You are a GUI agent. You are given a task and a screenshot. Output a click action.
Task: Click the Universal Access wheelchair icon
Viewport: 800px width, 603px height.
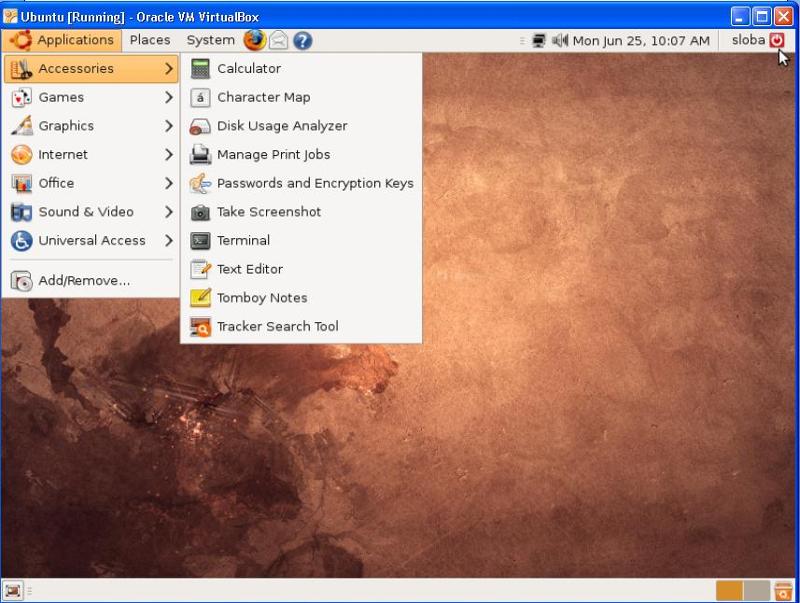(x=21, y=241)
